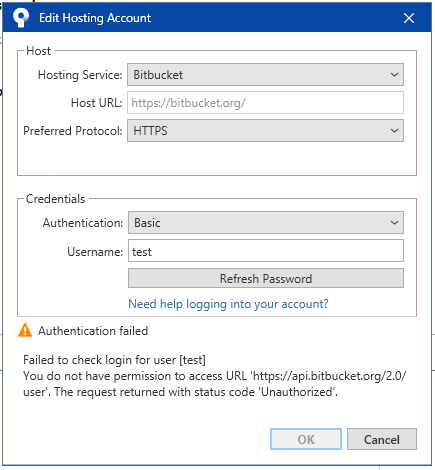Viewport: 435px width, 470px height.
Task: Click the Refresh Password button
Action: click(x=266, y=278)
